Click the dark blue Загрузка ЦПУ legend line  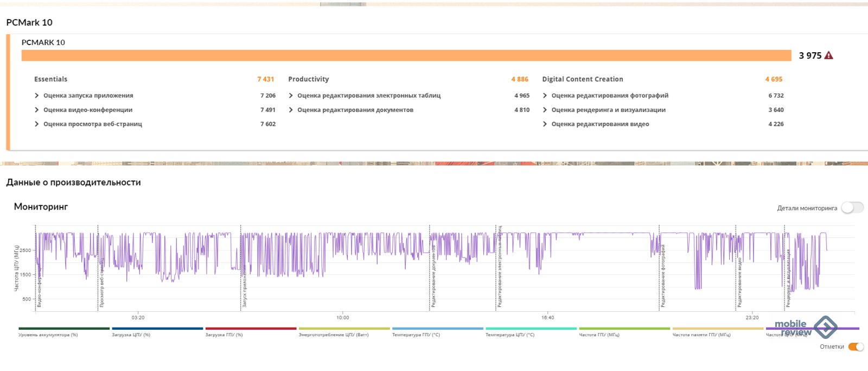[x=157, y=329]
